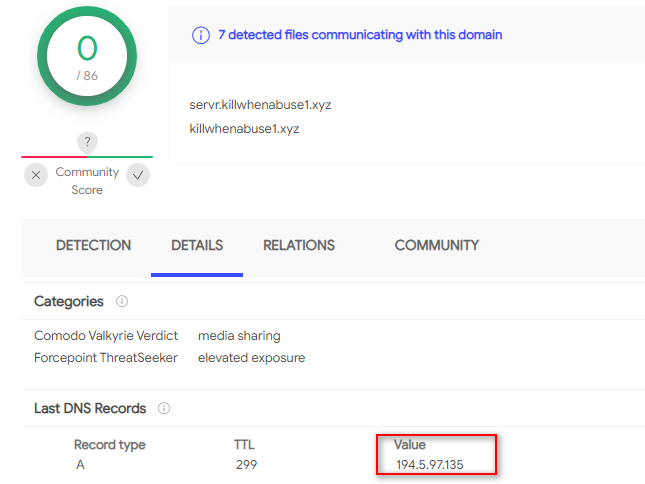Click the TTL column header
645x484 pixels.
tap(244, 445)
